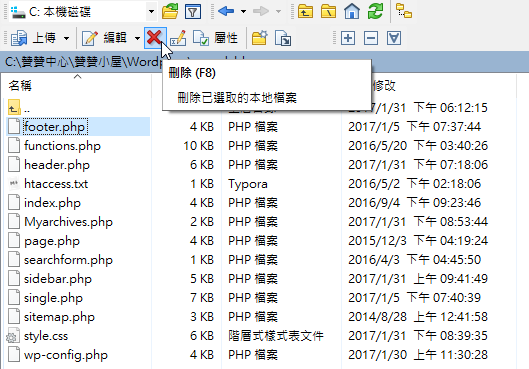This screenshot has width=529, height=369.
Task: Click the Typora type cell
Action: 248,184
